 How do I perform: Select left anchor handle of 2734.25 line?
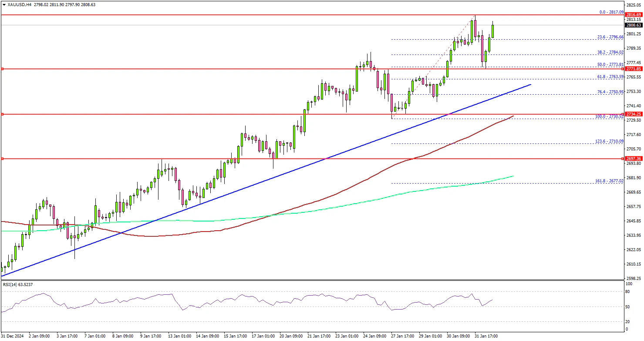[2, 114]
